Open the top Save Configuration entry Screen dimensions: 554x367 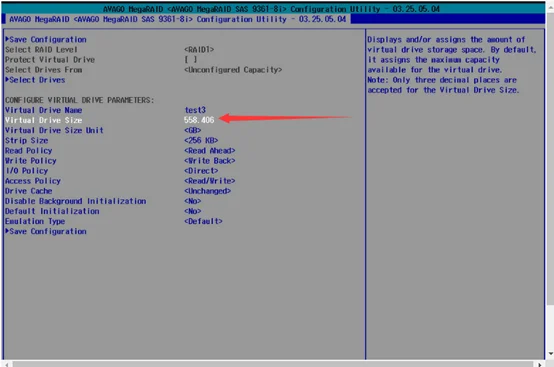[46, 40]
